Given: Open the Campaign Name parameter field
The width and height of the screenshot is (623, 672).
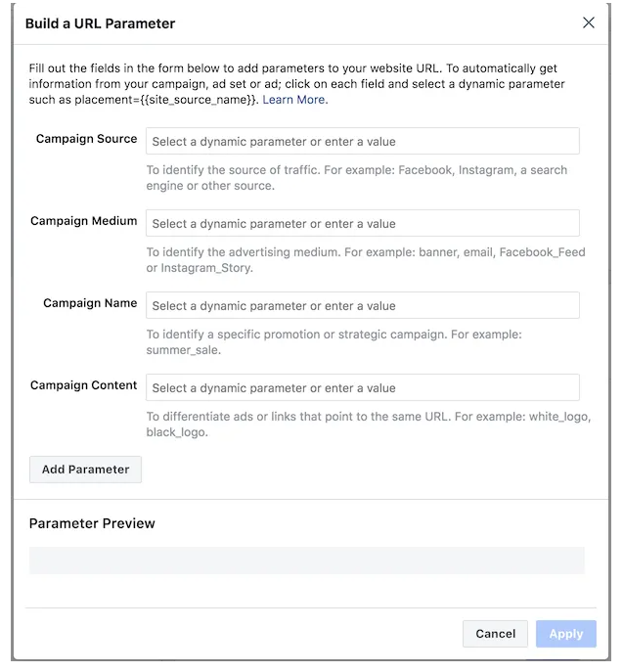Looking at the screenshot, I should [363, 306].
